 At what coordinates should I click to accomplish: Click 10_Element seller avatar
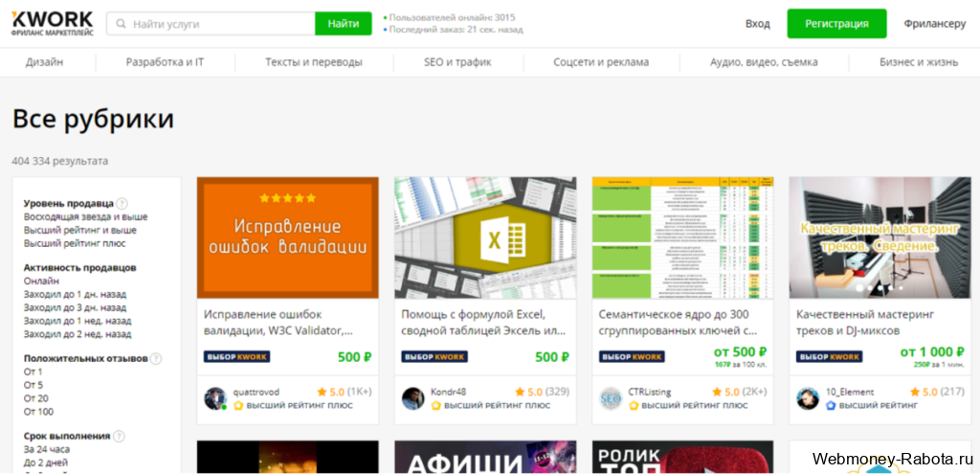pyautogui.click(x=808, y=398)
